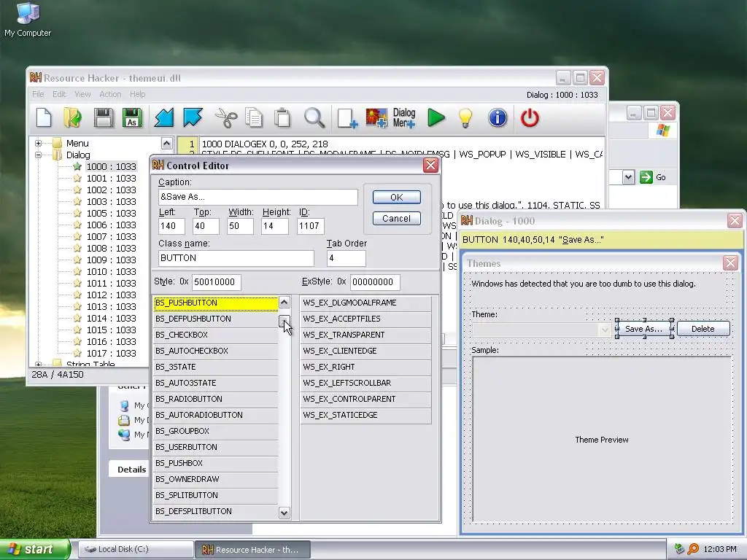Click Save As... button in Themes preview
Screen dimensions: 747x560
click(643, 329)
